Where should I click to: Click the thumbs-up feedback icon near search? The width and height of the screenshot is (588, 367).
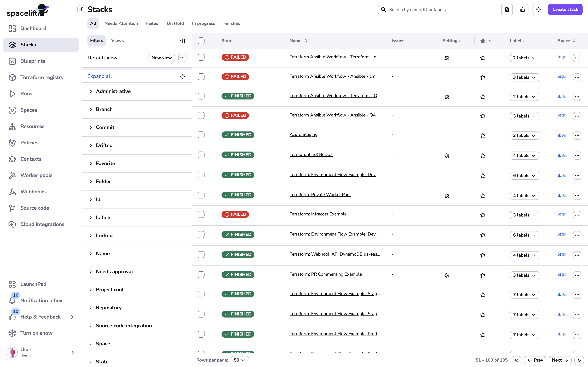pos(523,10)
